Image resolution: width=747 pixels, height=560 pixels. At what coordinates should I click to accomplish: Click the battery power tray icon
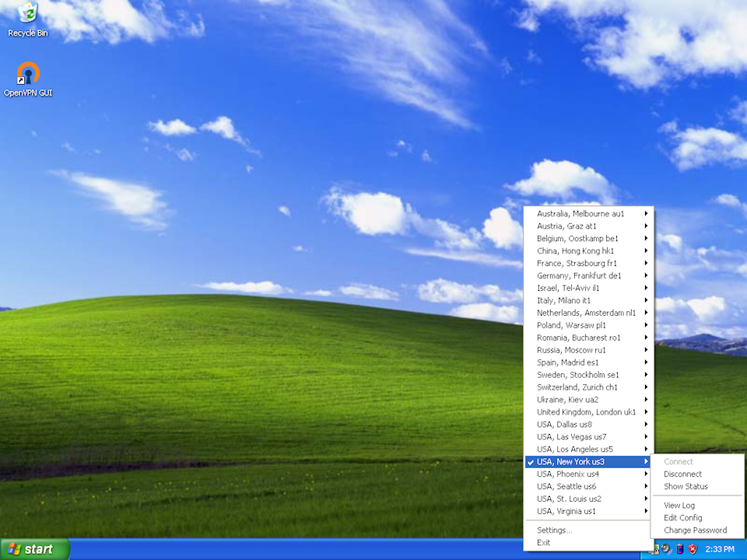(680, 548)
